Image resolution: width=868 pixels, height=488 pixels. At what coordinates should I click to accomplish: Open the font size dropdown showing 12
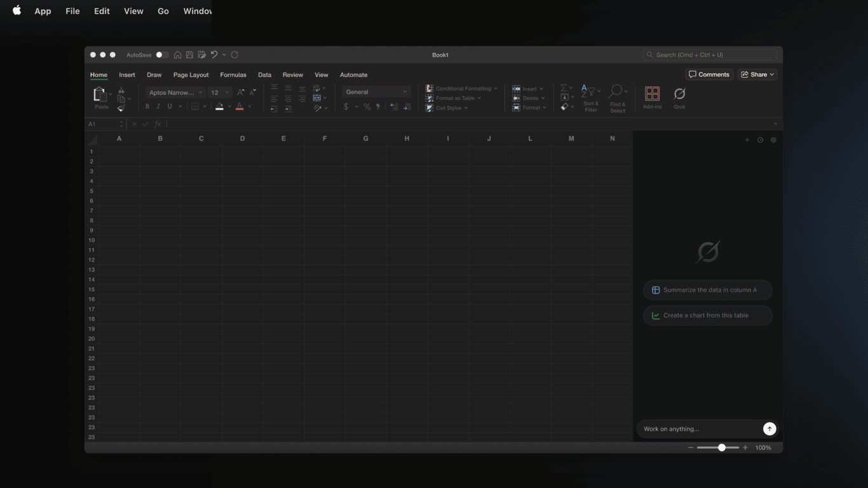(220, 93)
